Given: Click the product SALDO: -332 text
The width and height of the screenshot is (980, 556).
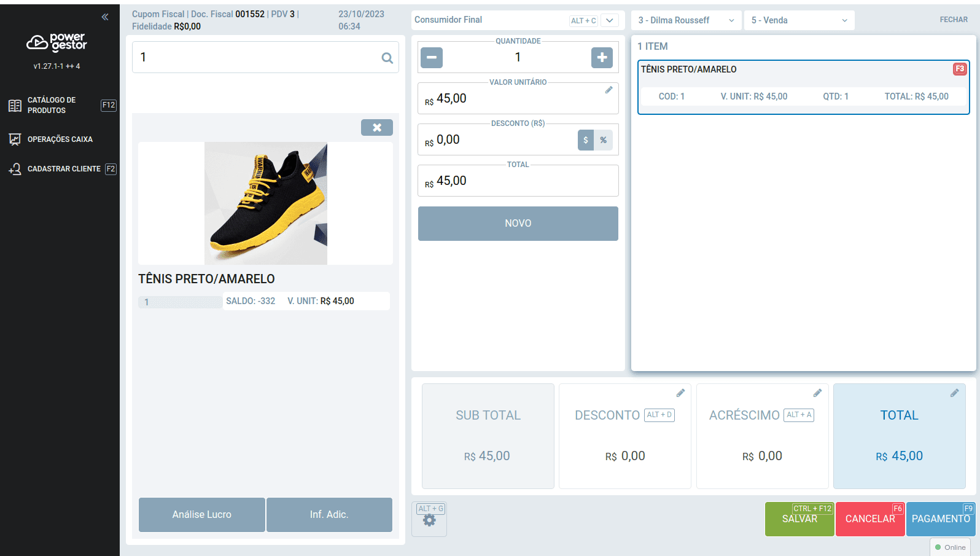Looking at the screenshot, I should [251, 301].
